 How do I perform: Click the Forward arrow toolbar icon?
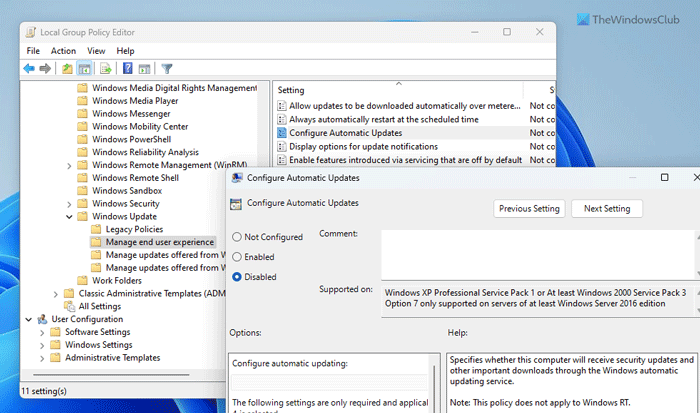pos(47,69)
